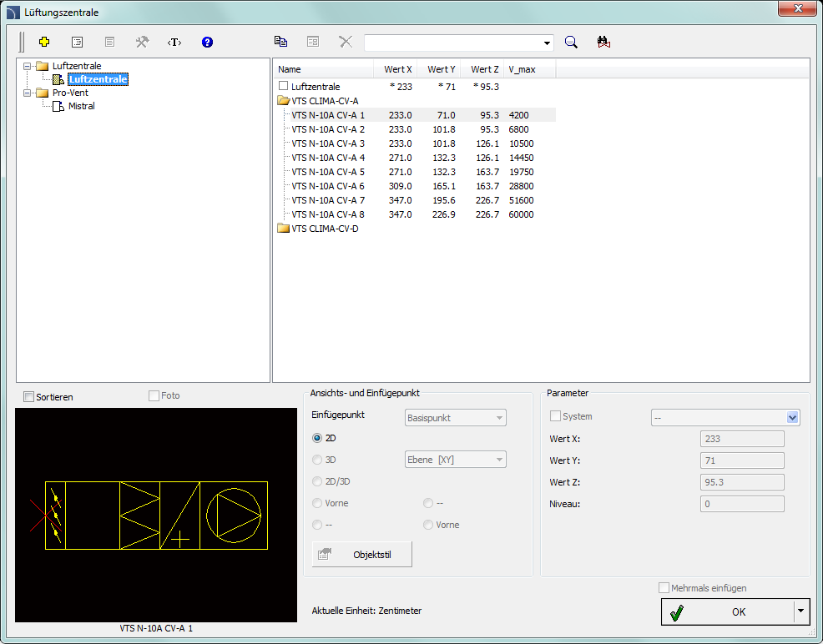Open the OK button dropdown arrow

click(802, 611)
